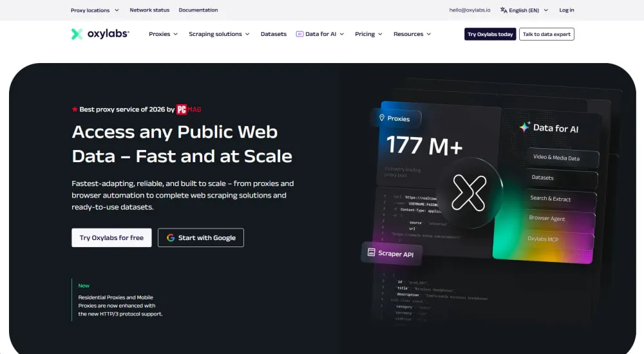Click the location pin icon on Proxies card
The width and height of the screenshot is (644, 354).
[x=381, y=118]
